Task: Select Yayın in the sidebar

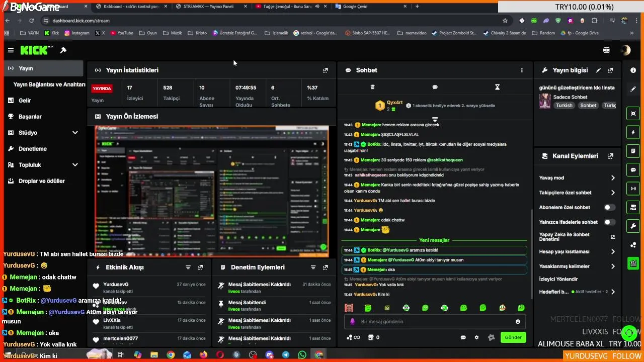Action: pyautogui.click(x=43, y=68)
